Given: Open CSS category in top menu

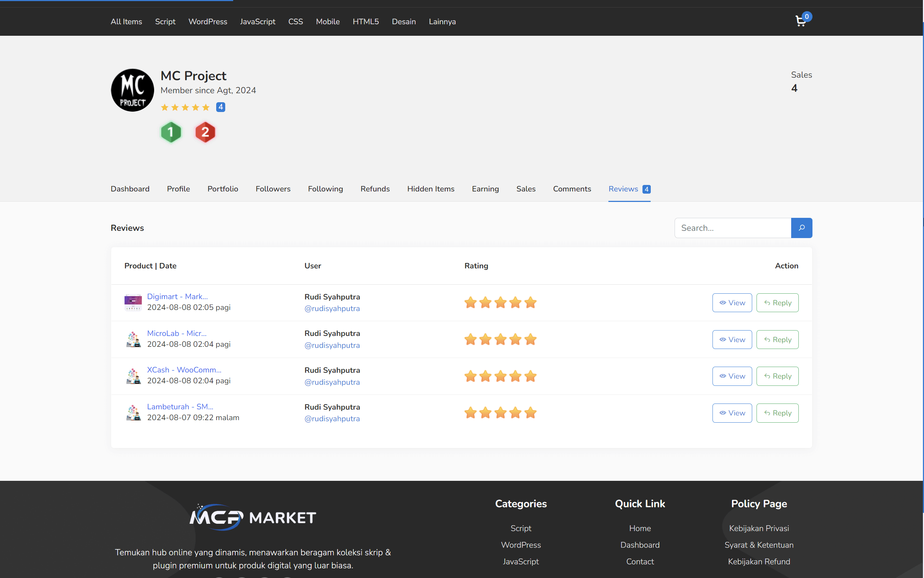Looking at the screenshot, I should [296, 21].
